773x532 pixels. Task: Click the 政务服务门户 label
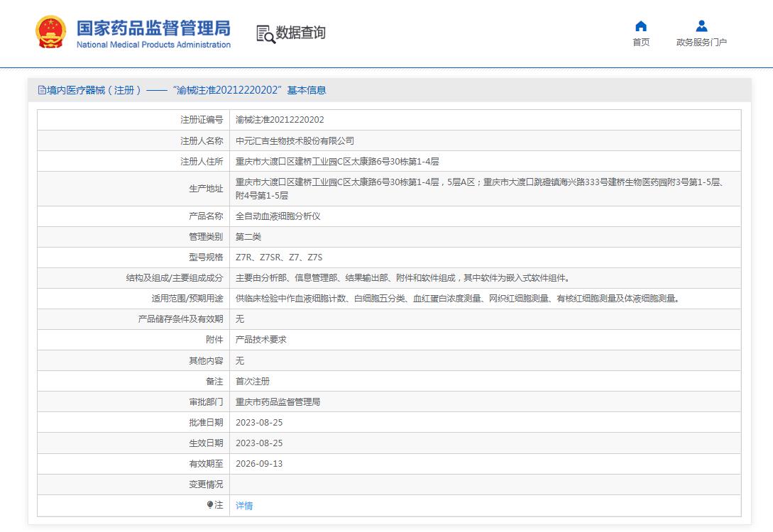(701, 43)
